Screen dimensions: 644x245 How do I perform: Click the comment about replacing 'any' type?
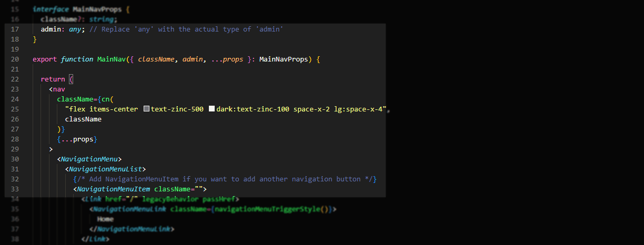click(x=186, y=29)
